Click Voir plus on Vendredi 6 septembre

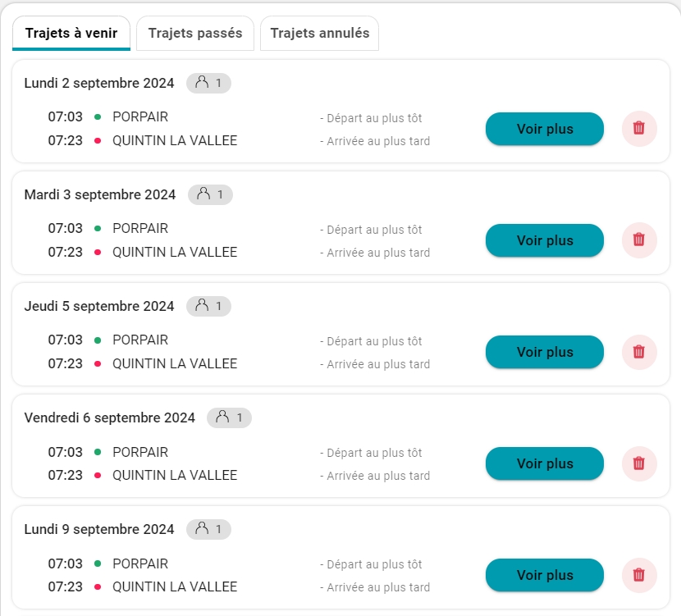tap(545, 463)
